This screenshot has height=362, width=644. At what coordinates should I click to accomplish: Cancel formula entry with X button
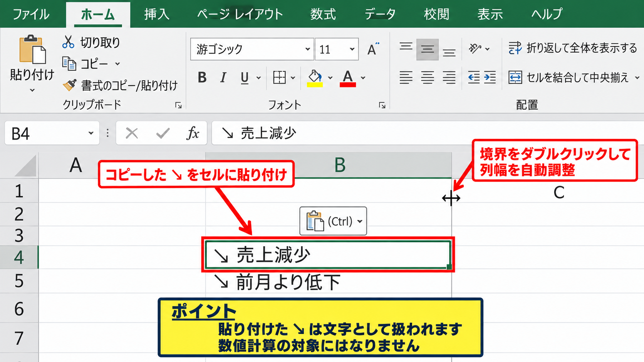[x=132, y=133]
